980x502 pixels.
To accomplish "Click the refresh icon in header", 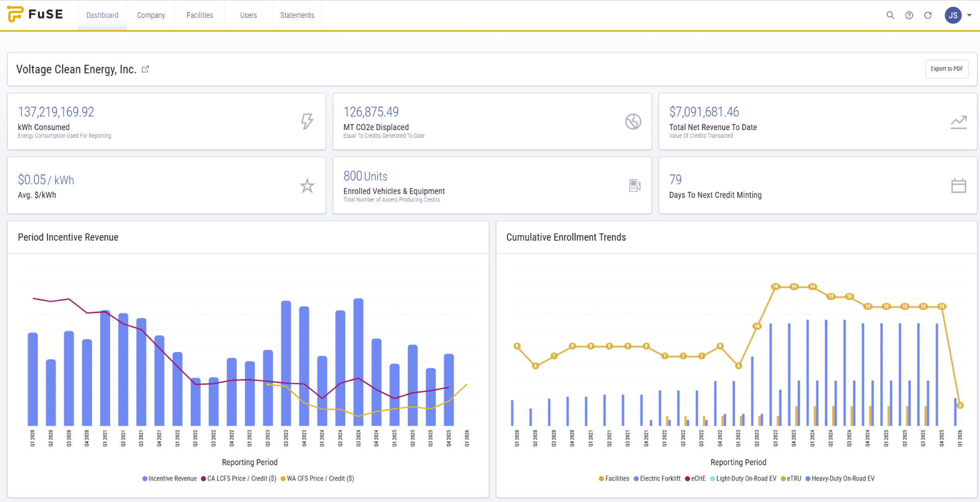I will (x=928, y=15).
